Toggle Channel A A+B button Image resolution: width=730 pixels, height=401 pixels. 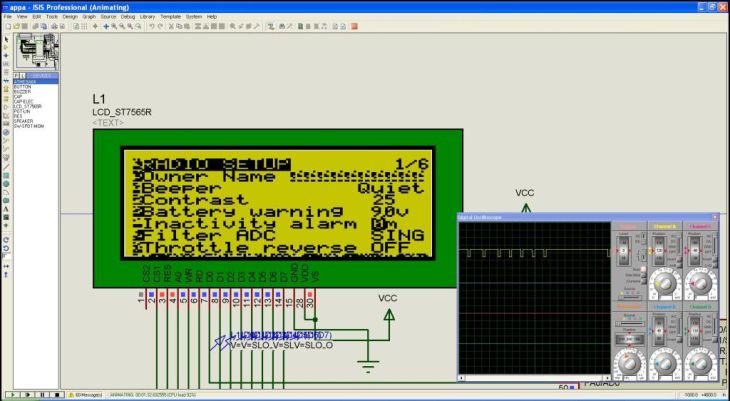point(679,265)
